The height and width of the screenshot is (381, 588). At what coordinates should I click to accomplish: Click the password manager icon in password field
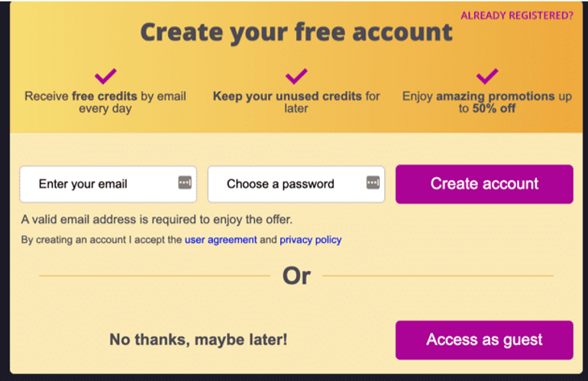(373, 182)
